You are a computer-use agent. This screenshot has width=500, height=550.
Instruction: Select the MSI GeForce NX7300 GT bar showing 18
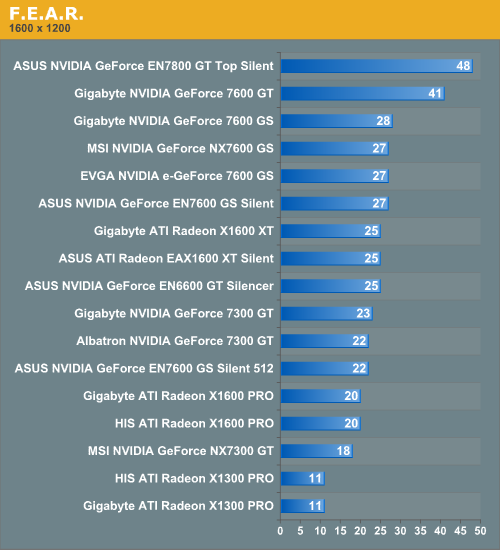point(317,451)
